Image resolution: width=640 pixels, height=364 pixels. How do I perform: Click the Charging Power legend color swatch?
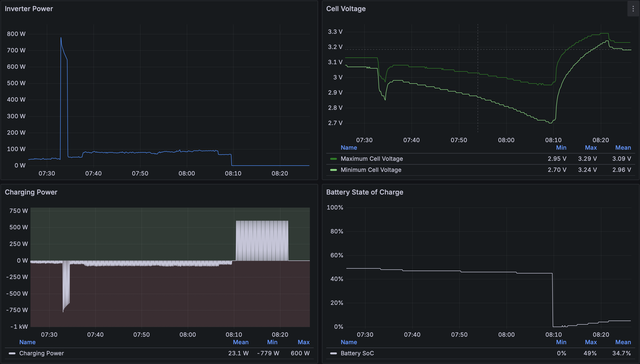(12, 353)
